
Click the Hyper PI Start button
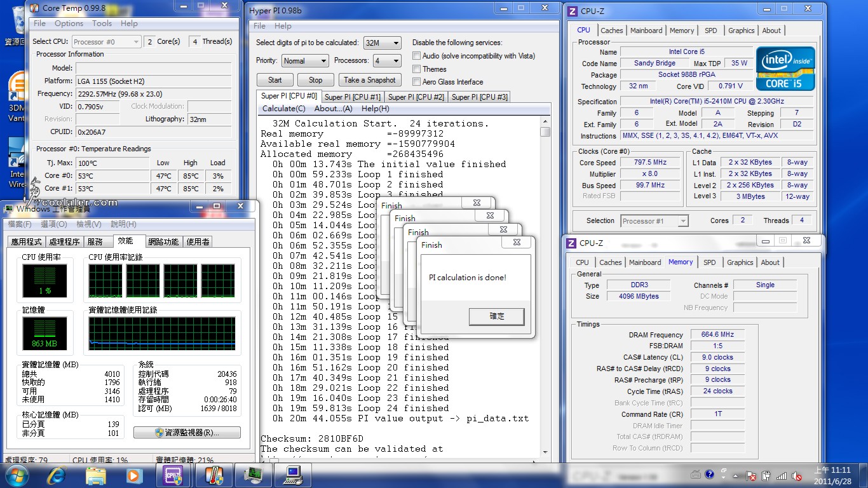275,80
